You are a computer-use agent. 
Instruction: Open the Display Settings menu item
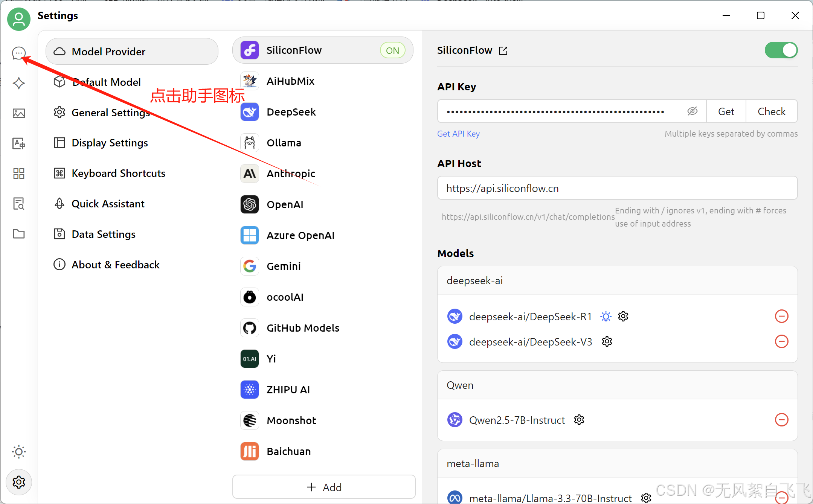pos(110,143)
